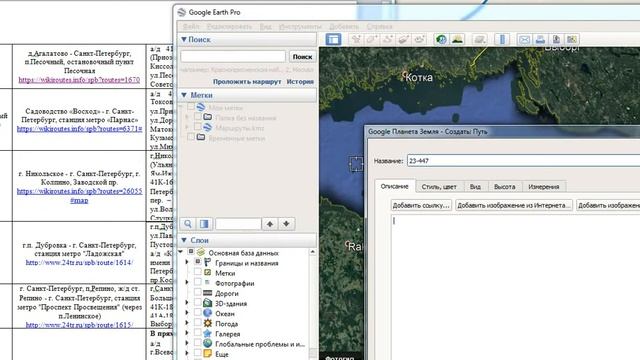The image size is (640, 360).
Task: Click the move-up arrow button in places panel
Action: coord(270,224)
